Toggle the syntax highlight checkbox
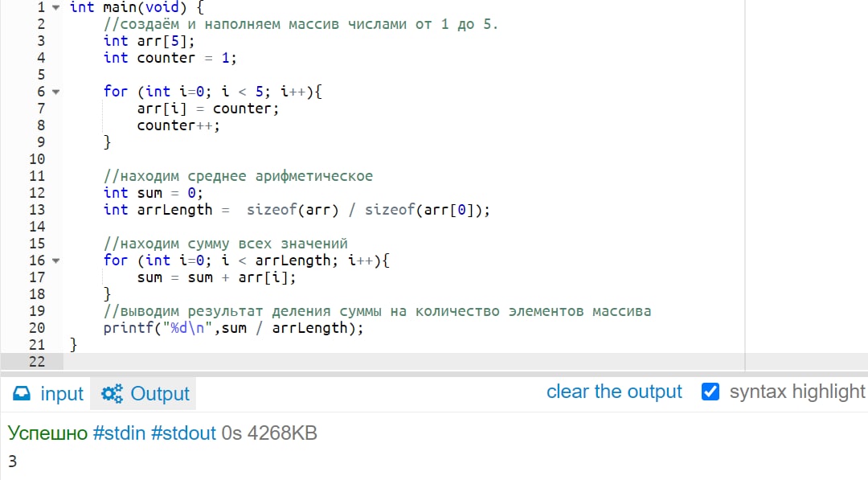 coord(710,392)
